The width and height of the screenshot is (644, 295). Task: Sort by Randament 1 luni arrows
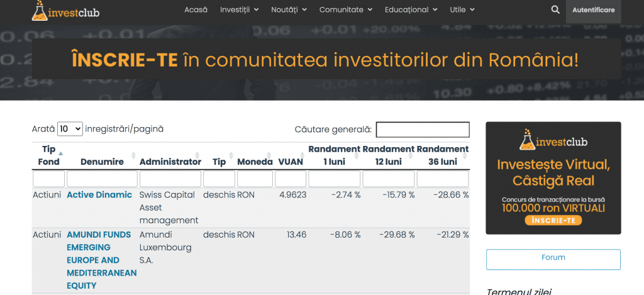click(x=357, y=156)
